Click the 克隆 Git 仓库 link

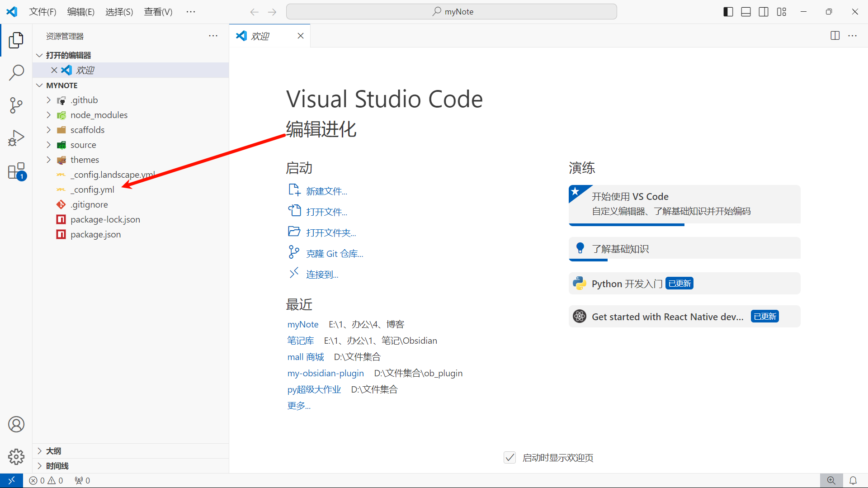pos(334,254)
